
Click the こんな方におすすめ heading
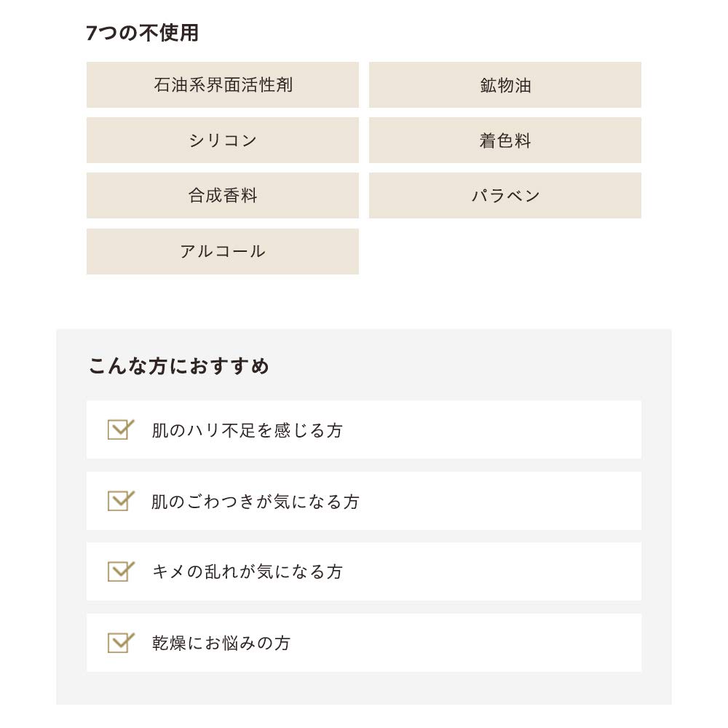click(x=178, y=365)
